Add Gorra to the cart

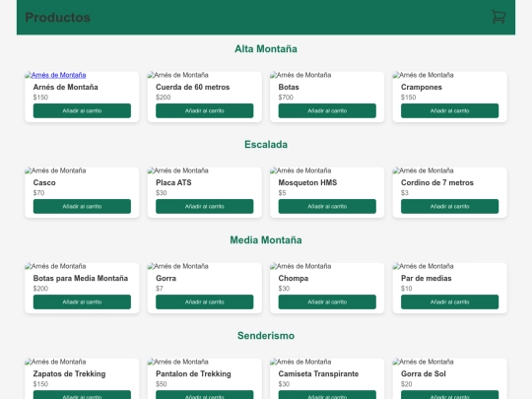click(x=205, y=302)
